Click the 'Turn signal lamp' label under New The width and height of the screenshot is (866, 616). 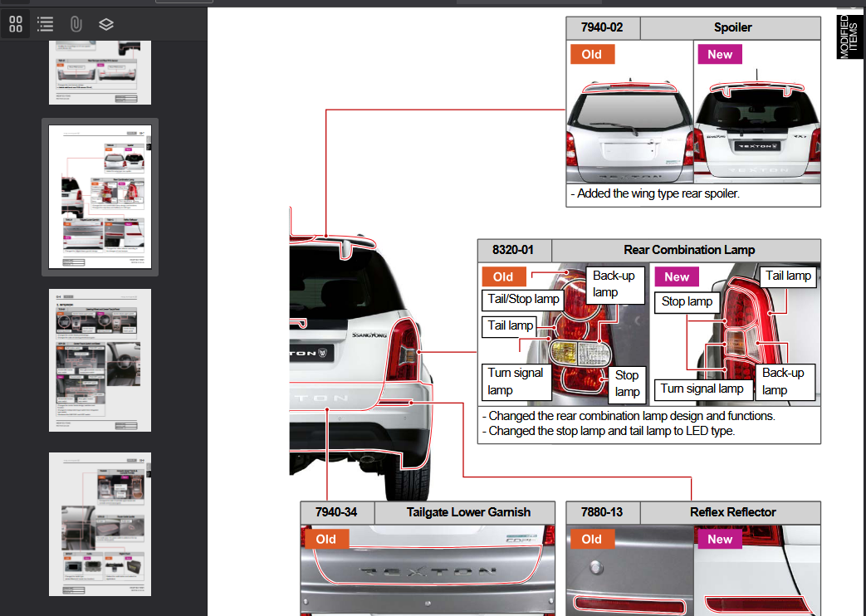pos(702,389)
